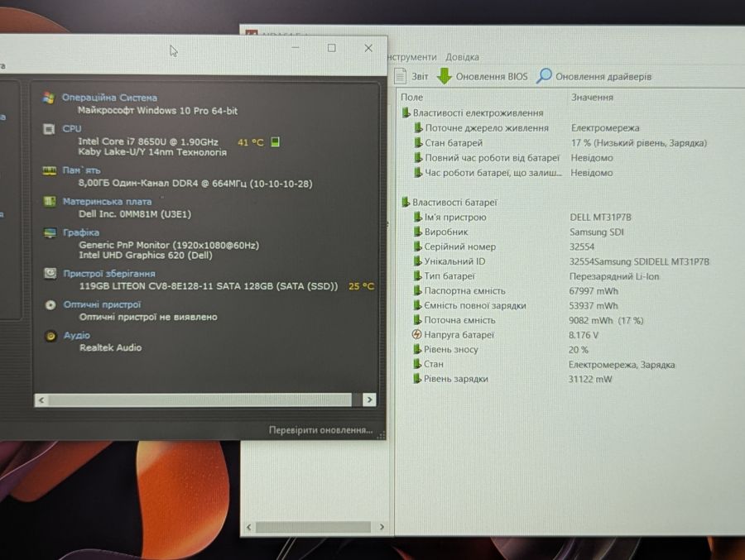Viewport: 745px width, 560px height.
Task: Select the Виробник row
Action: 518,232
